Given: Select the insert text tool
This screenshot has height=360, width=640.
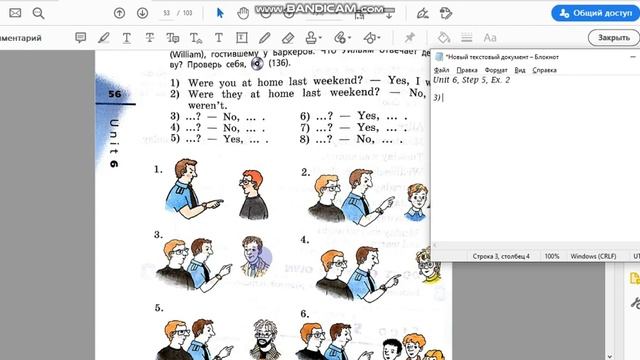Looking at the screenshot, I should (196, 38).
